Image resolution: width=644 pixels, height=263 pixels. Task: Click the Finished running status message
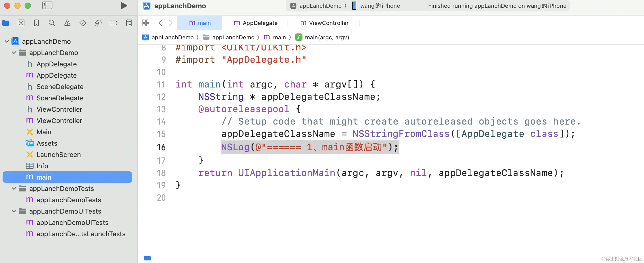[497, 6]
